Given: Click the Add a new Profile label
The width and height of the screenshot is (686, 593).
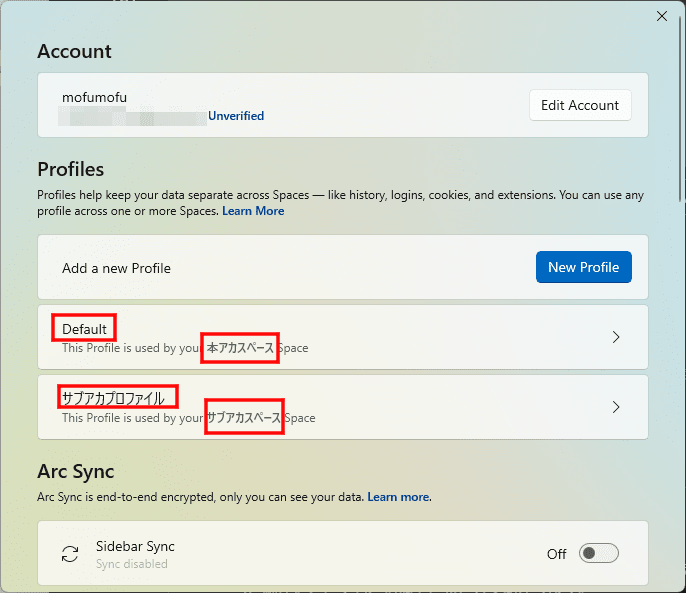Looking at the screenshot, I should pyautogui.click(x=116, y=268).
